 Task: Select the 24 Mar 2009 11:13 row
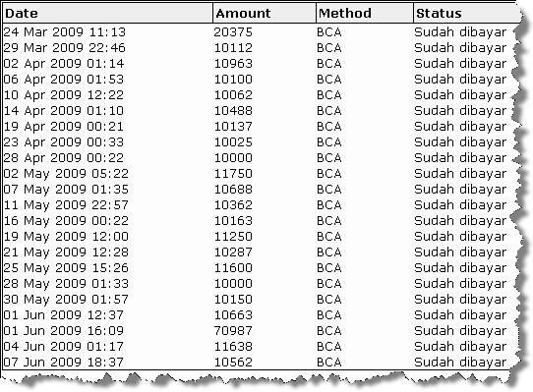(x=260, y=32)
